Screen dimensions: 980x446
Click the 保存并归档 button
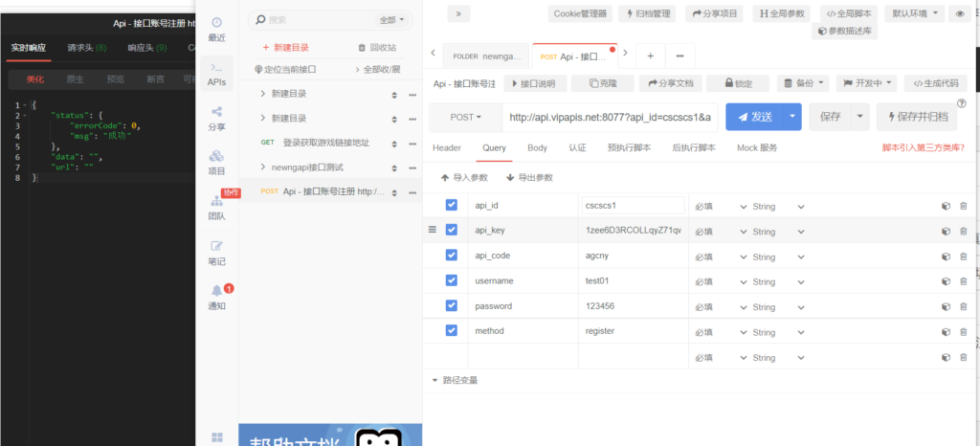pyautogui.click(x=917, y=117)
